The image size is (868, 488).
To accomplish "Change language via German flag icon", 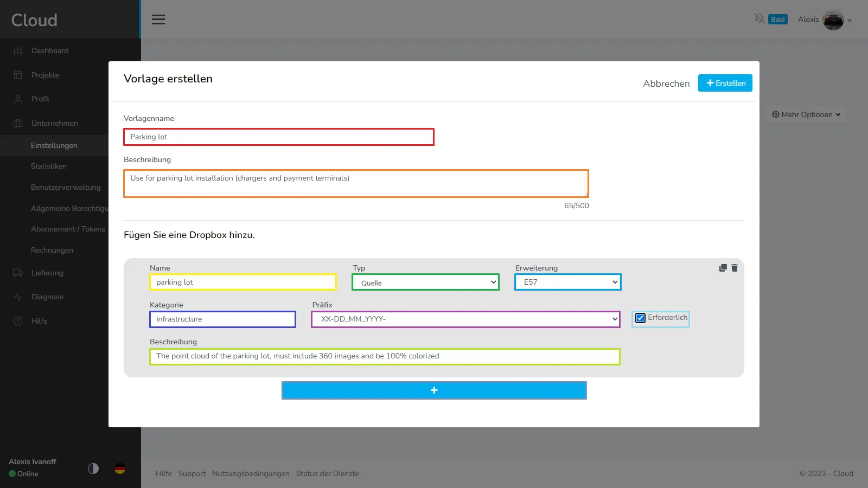I will tap(120, 468).
